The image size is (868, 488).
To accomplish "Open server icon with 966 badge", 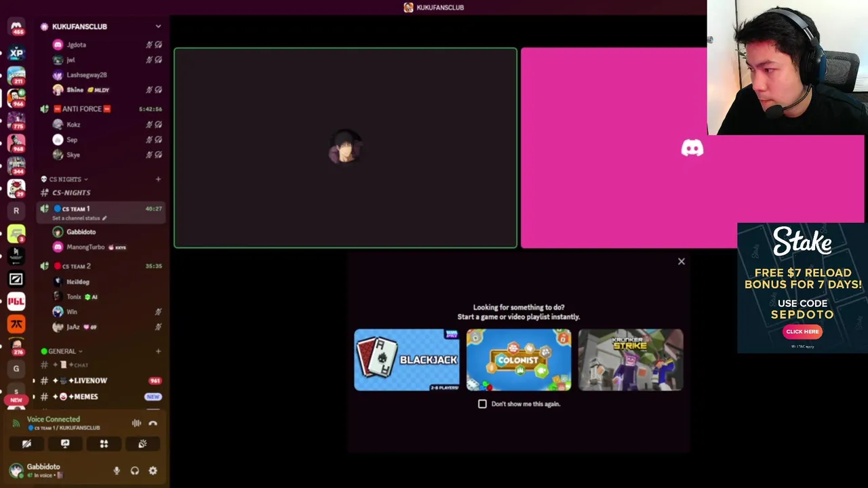I will pyautogui.click(x=16, y=98).
